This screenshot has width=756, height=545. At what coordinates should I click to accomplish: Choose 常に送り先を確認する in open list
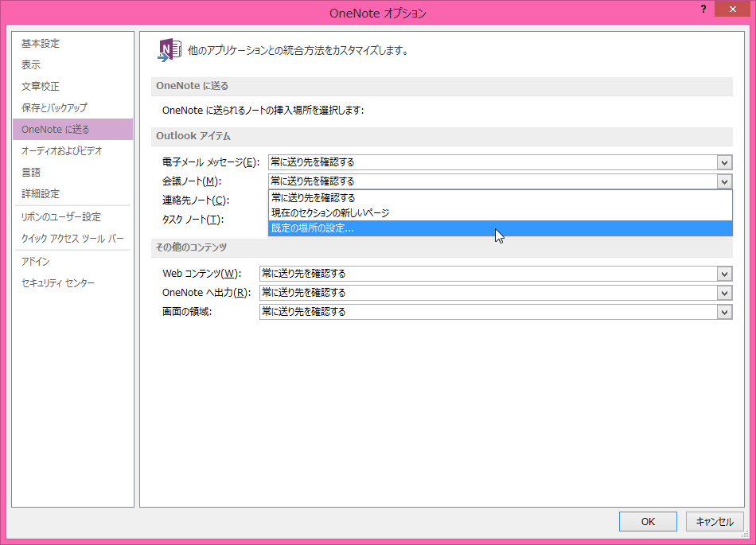tap(500, 197)
